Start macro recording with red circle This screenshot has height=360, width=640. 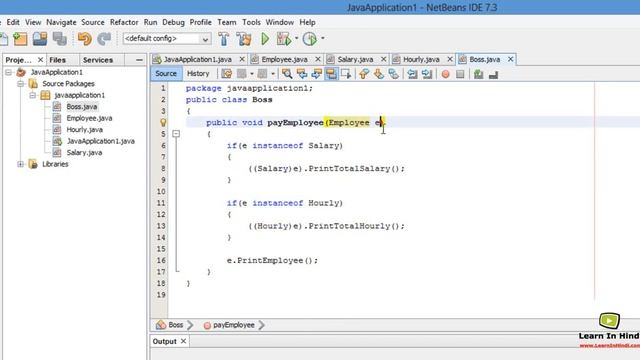446,74
